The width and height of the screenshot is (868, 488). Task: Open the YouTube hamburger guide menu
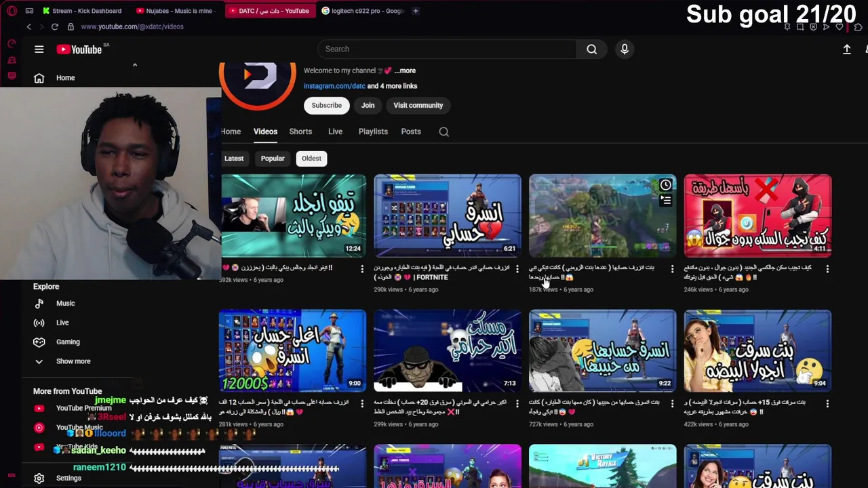(x=39, y=49)
